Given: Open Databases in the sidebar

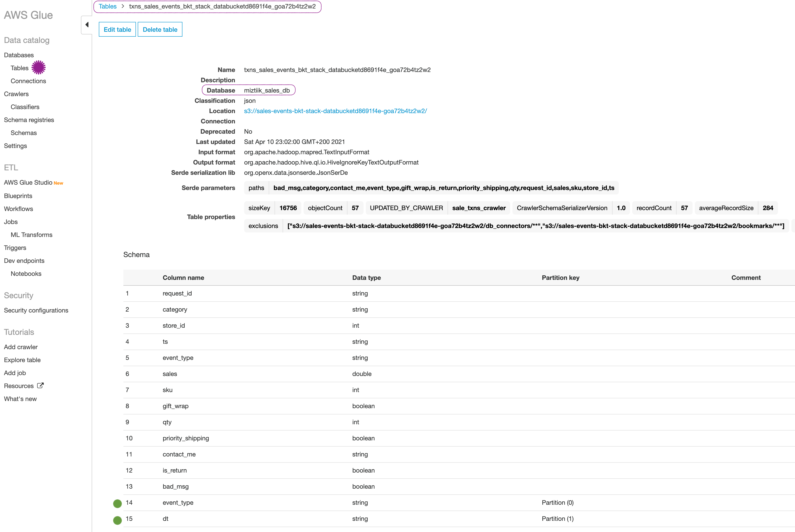Looking at the screenshot, I should [19, 55].
